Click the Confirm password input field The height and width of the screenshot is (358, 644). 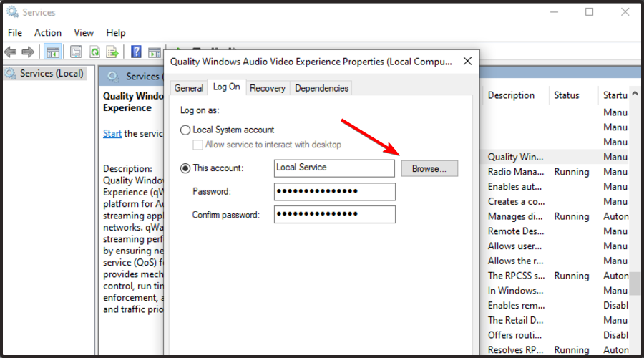[334, 214]
